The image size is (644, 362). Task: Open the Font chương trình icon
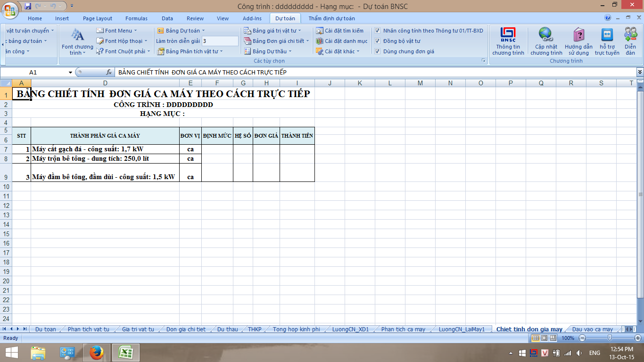click(x=77, y=36)
